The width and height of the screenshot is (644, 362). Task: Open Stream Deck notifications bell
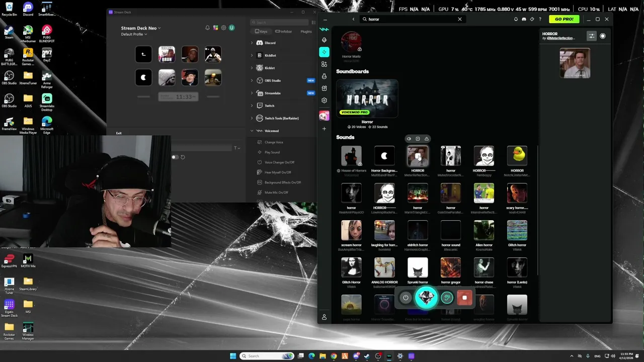[207, 28]
